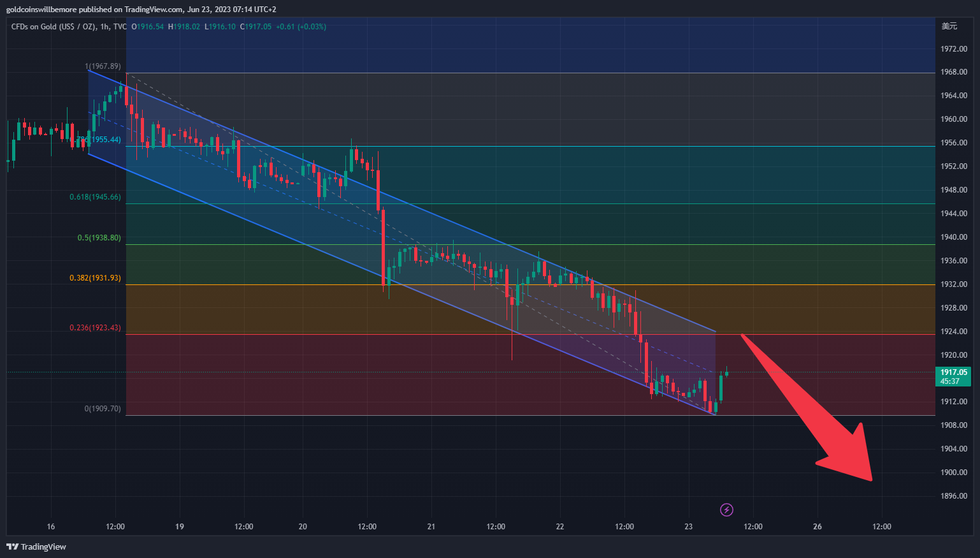Click the 1940.00 price axis label
The height and width of the screenshot is (558, 980).
tap(954, 237)
